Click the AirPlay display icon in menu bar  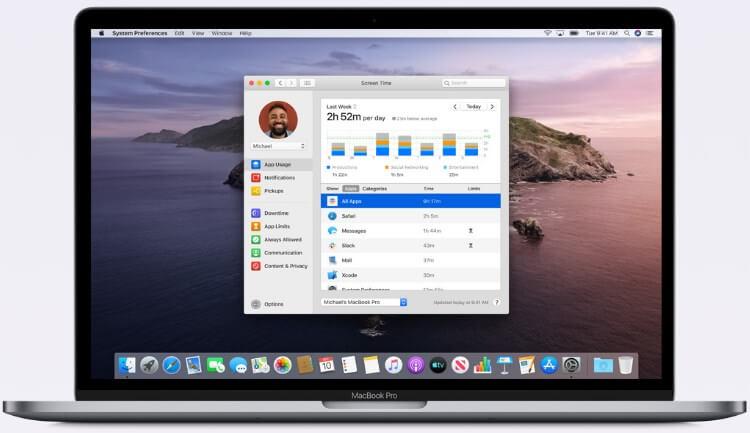click(560, 33)
